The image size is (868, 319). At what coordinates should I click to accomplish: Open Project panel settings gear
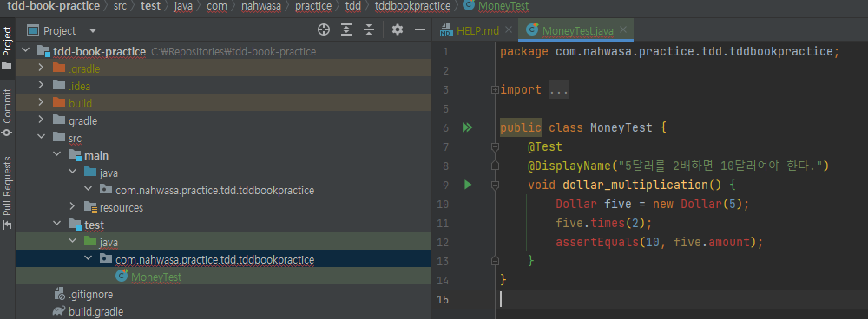(398, 30)
